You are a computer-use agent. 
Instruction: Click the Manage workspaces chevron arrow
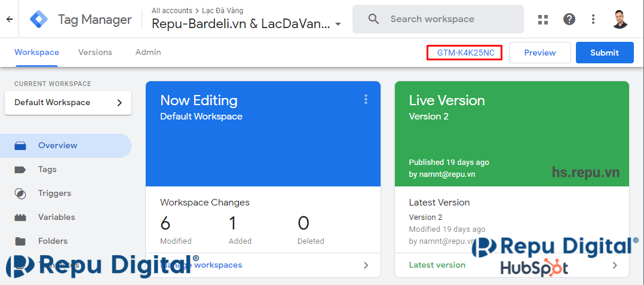366,265
